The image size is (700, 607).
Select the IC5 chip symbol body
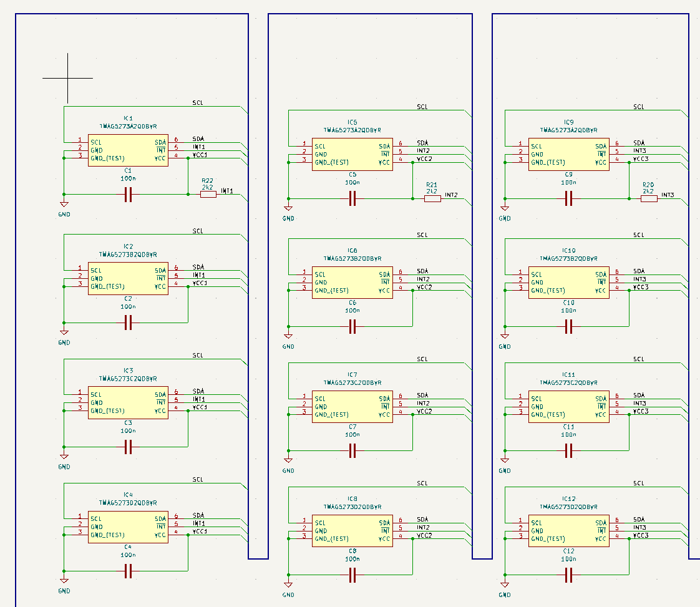pos(352,155)
